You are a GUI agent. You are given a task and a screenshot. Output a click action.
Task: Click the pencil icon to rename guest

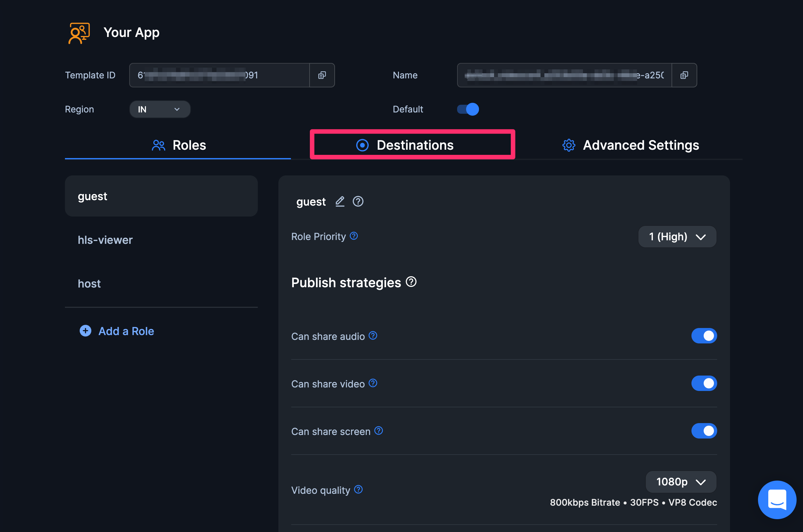(x=340, y=201)
